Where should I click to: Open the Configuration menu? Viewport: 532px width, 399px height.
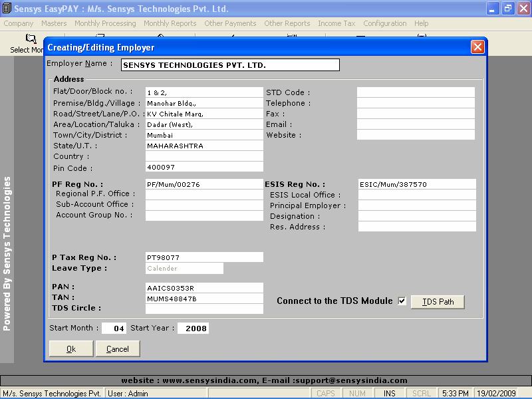385,23
